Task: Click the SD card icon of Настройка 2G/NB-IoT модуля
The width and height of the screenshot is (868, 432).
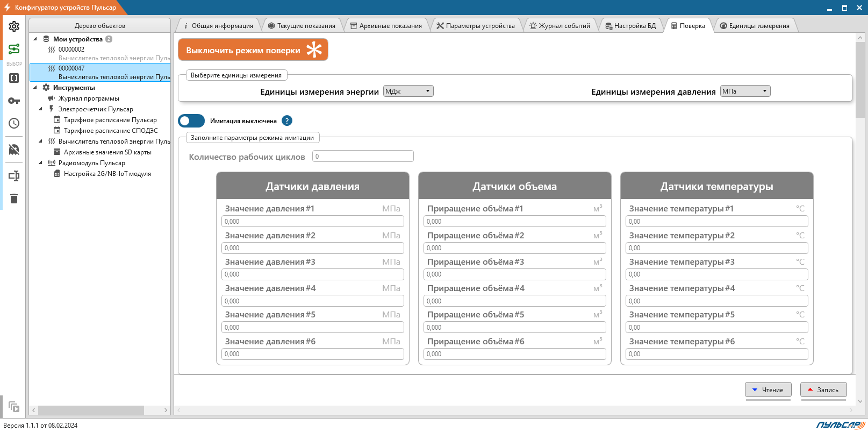Action: coord(57,174)
